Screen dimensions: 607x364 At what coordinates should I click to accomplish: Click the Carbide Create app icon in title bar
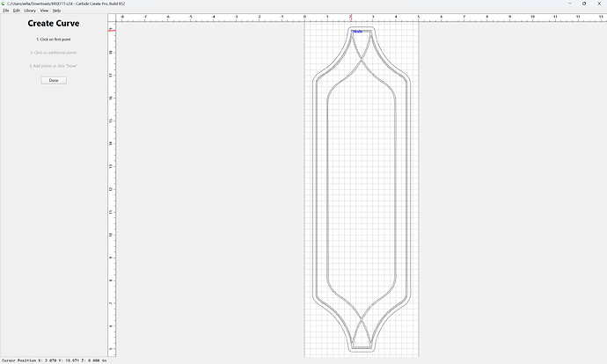[x=4, y=4]
